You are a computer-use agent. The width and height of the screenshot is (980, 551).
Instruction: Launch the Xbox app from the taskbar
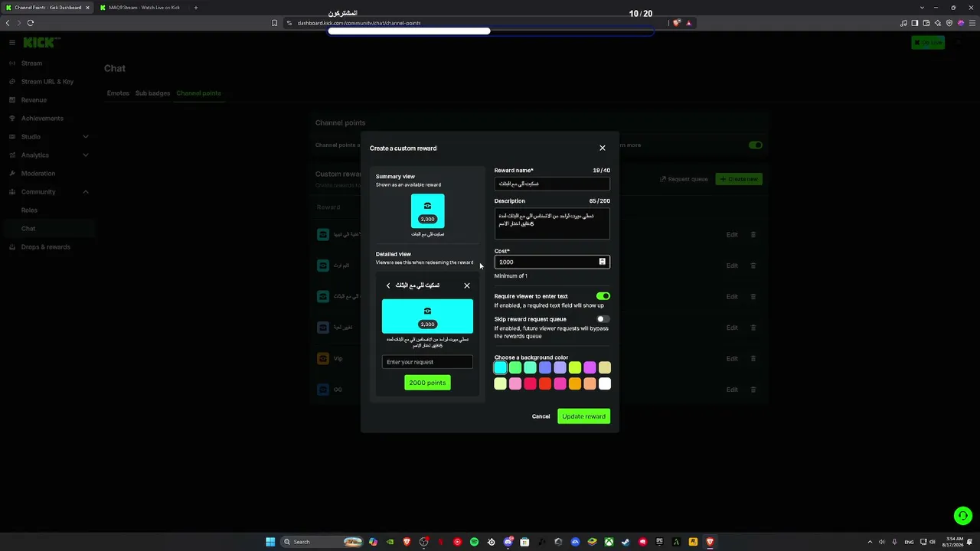609,542
